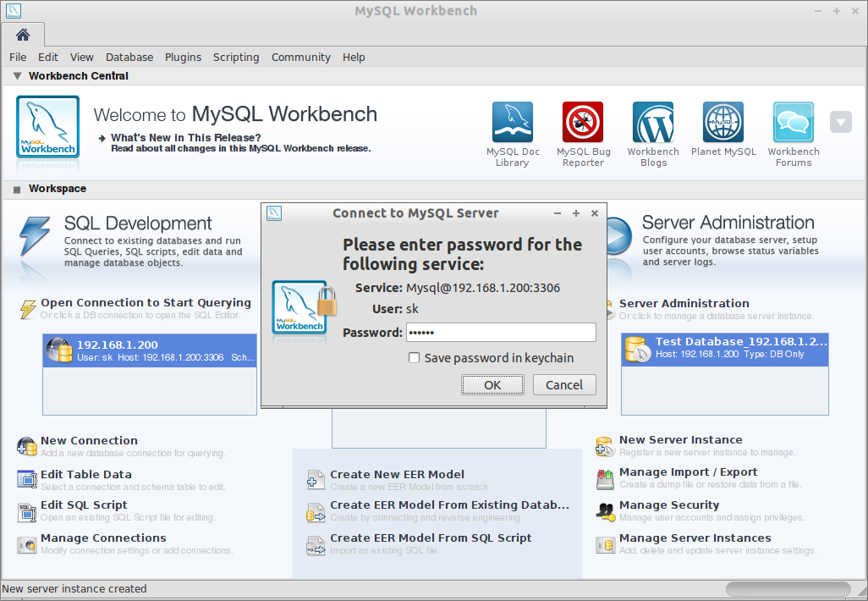The height and width of the screenshot is (601, 868).
Task: Enable Save password in keychain checkbox
Action: coord(414,358)
